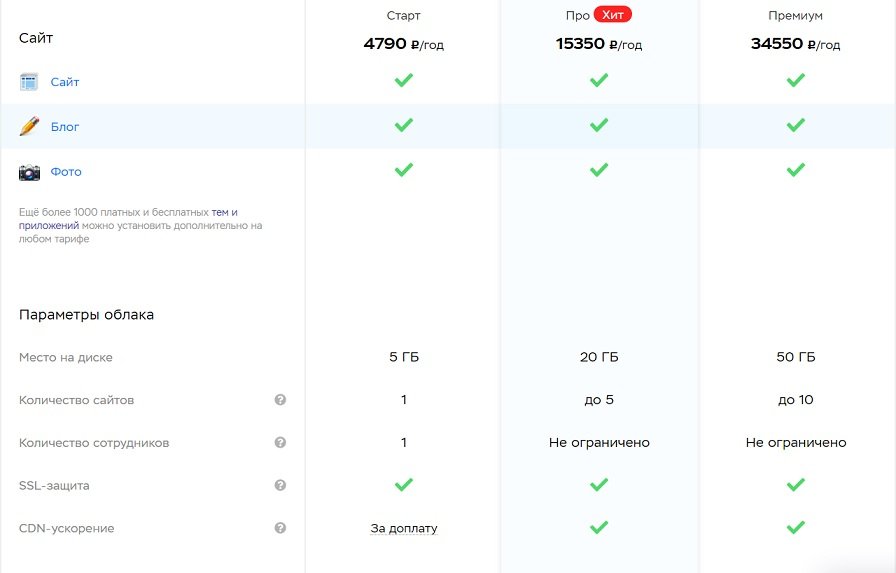Open the Блог link
Screen dimensions: 896x573
(65, 127)
